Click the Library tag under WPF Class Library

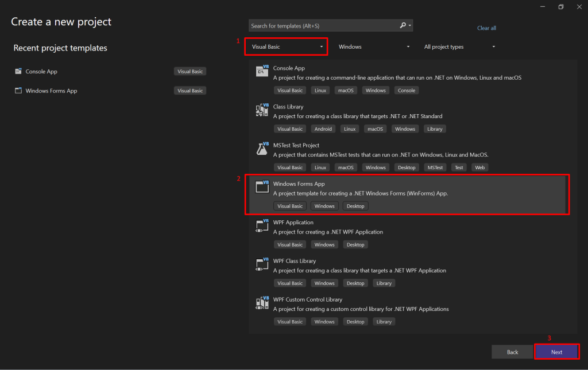coord(384,283)
